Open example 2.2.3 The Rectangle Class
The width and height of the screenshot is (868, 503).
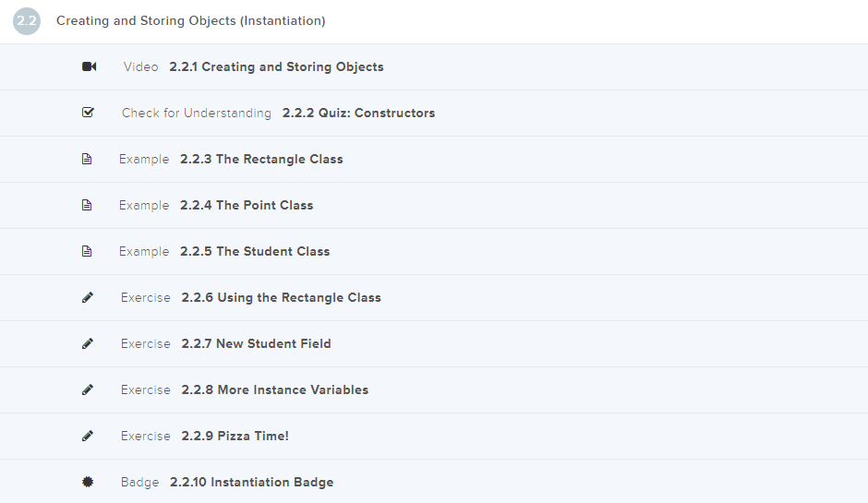click(261, 159)
